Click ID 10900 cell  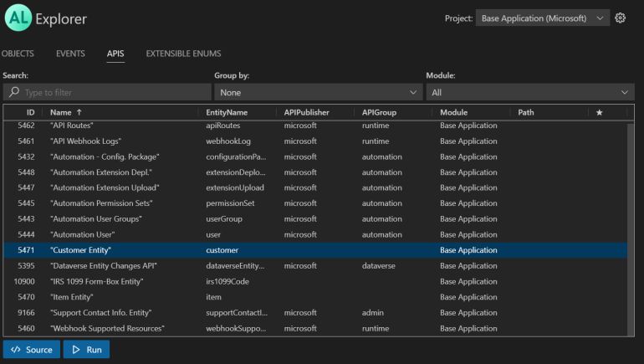tap(24, 281)
